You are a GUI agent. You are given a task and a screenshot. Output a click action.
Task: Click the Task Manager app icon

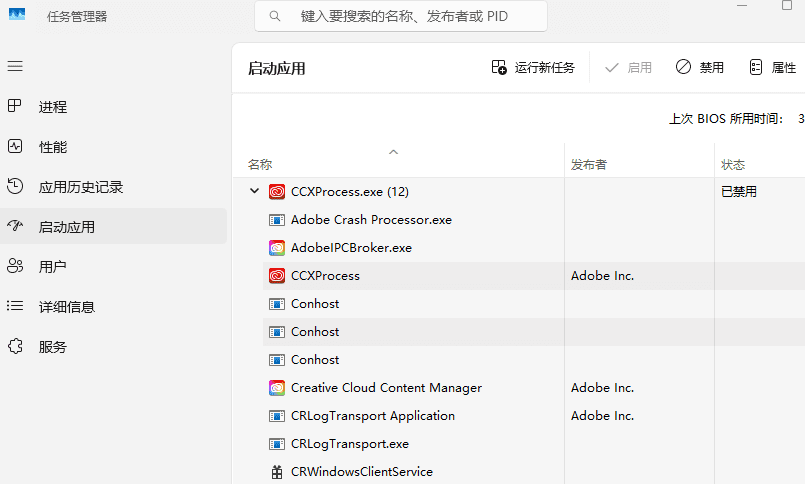(x=17, y=15)
